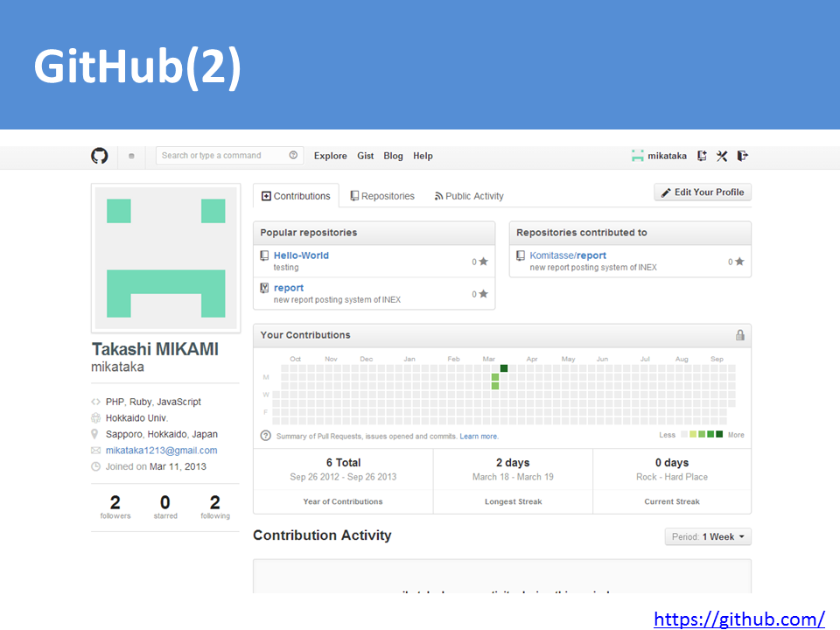Viewport: 840px width, 630px height.
Task: Click the Komitasse/report repository book icon
Action: click(x=520, y=255)
